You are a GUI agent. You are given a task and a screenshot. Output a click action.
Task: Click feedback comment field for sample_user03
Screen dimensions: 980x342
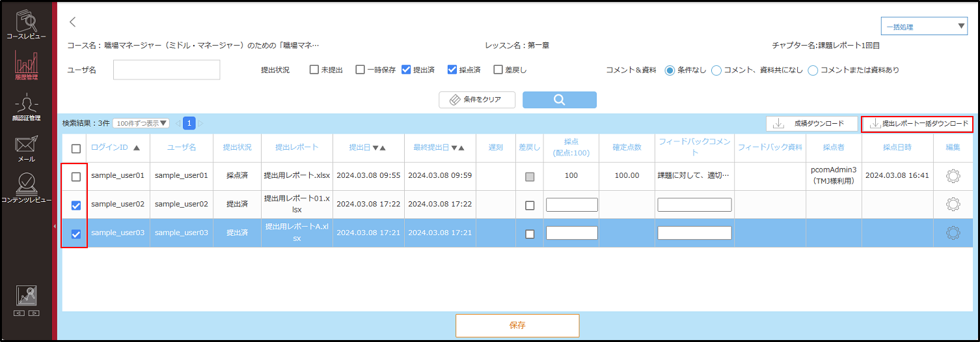[694, 233]
